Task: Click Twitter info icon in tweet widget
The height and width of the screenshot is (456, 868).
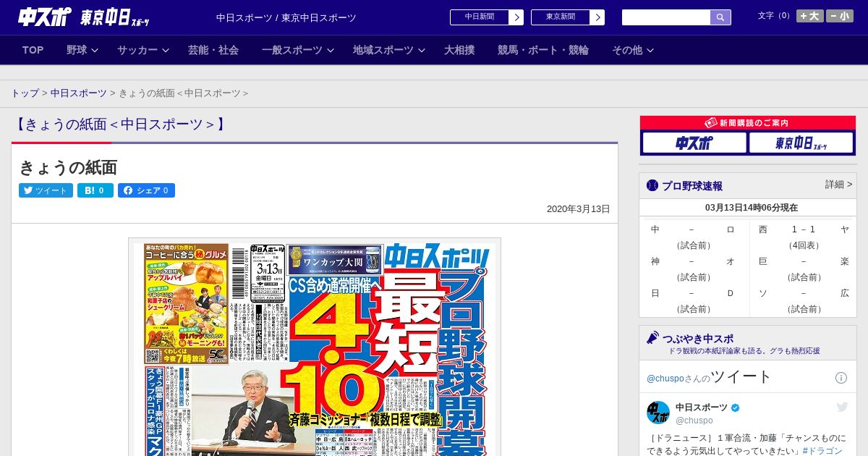Action: (841, 378)
